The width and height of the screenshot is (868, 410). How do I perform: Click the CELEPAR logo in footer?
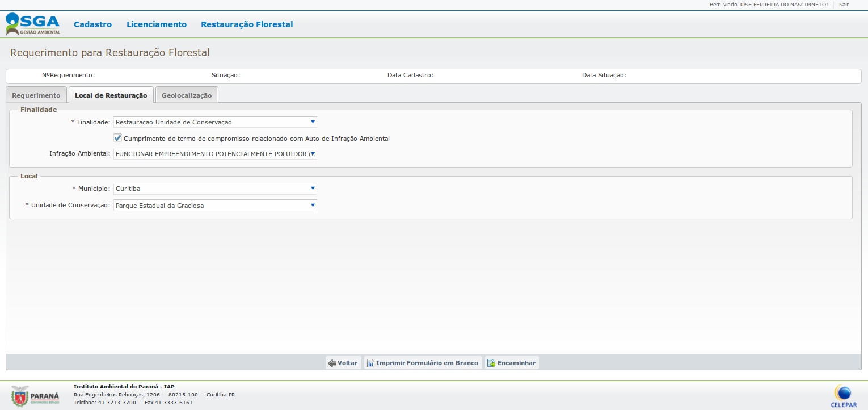[x=844, y=396]
